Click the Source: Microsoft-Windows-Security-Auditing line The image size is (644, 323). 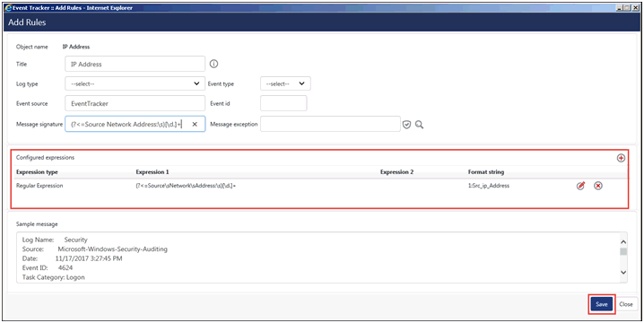pyautogui.click(x=95, y=249)
